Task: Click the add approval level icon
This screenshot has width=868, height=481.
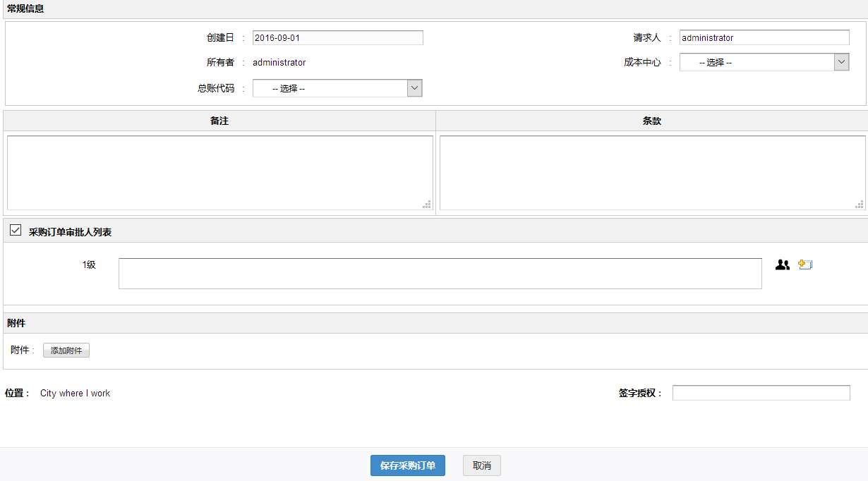Action: 805,265
